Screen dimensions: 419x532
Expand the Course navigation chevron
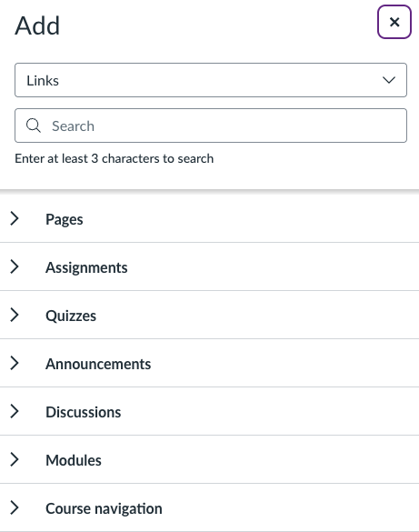point(15,507)
